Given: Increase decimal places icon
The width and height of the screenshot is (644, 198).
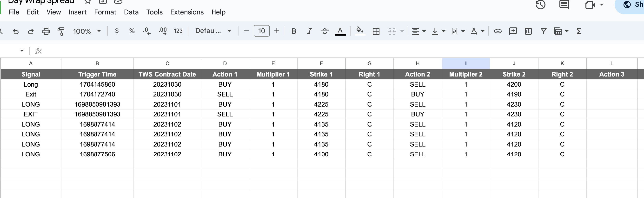Looking at the screenshot, I should [x=163, y=31].
